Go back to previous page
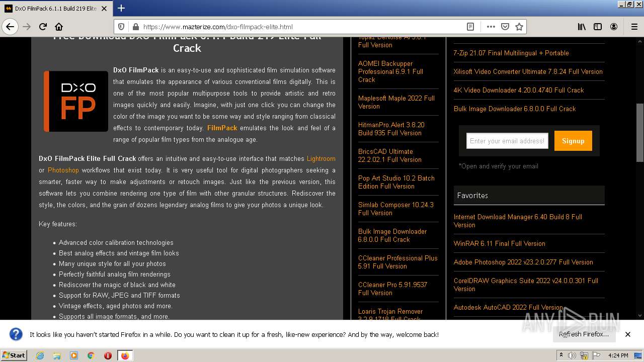This screenshot has height=362, width=644. [10, 27]
